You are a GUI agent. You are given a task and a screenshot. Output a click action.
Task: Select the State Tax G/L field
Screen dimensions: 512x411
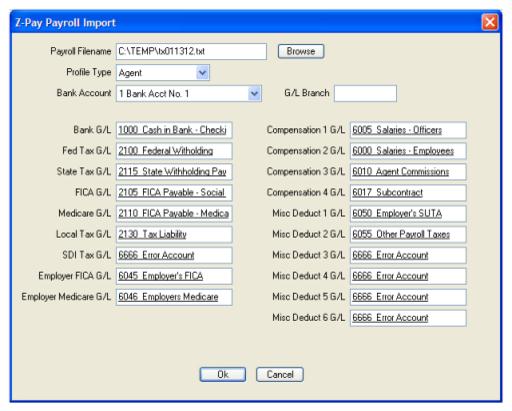[x=174, y=172]
